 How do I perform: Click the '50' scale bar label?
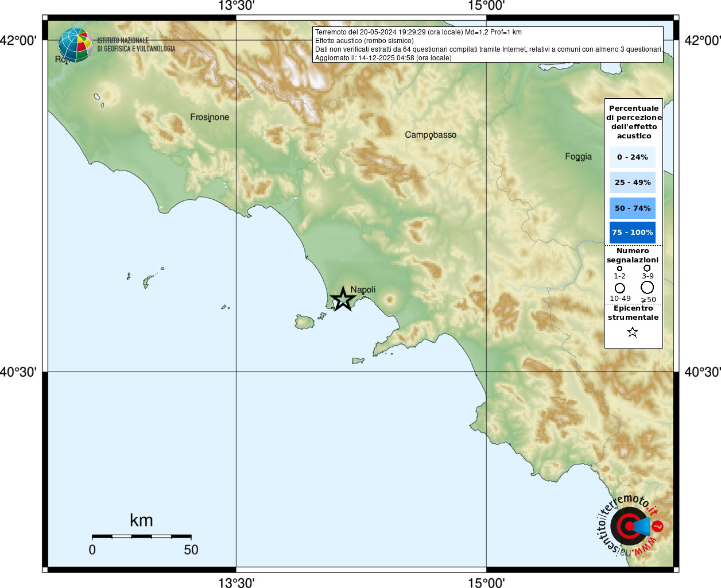(x=191, y=550)
